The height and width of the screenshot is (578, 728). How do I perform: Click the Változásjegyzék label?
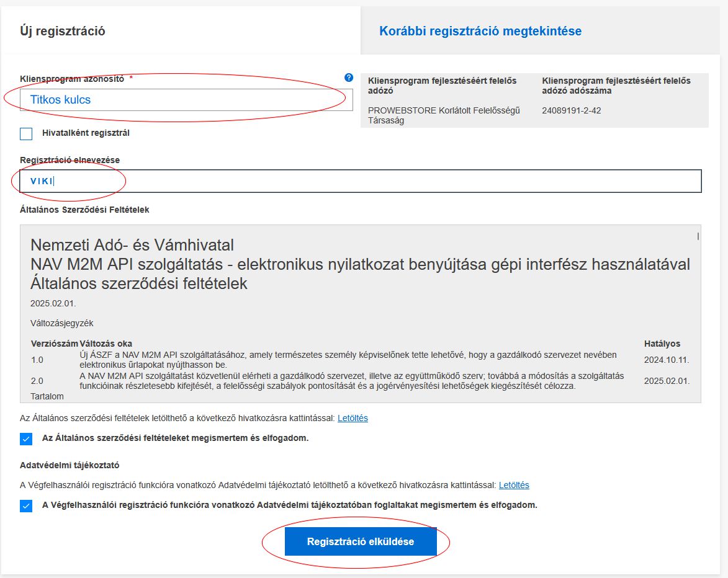point(62,323)
